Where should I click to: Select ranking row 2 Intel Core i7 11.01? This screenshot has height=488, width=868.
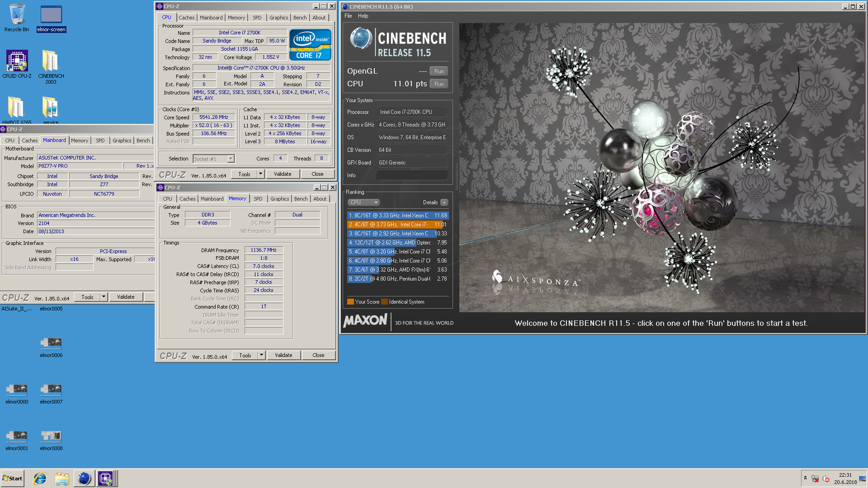[398, 225]
